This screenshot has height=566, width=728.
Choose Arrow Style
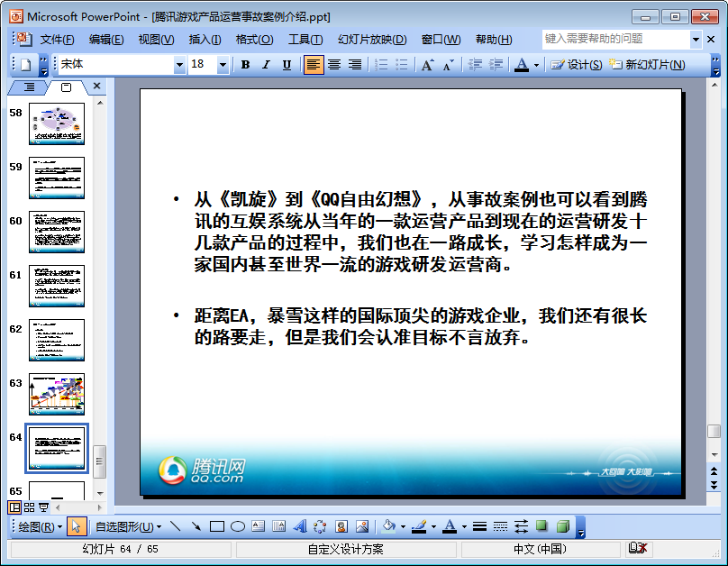(521, 526)
